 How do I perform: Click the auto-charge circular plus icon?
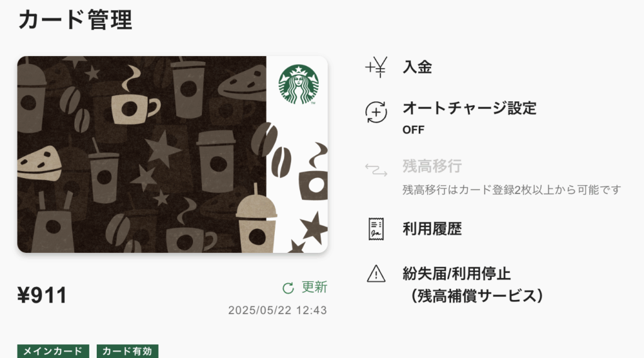[x=376, y=112]
